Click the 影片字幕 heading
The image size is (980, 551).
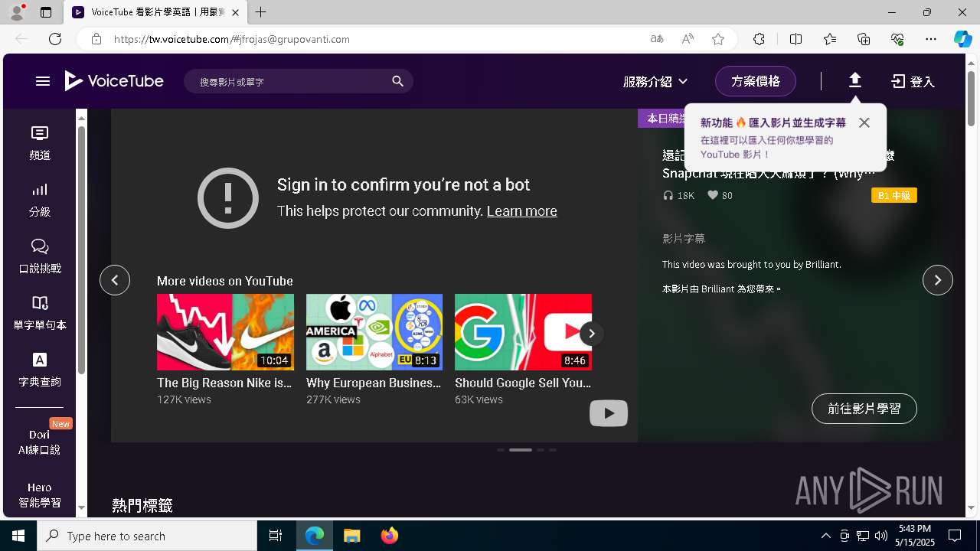[684, 239]
